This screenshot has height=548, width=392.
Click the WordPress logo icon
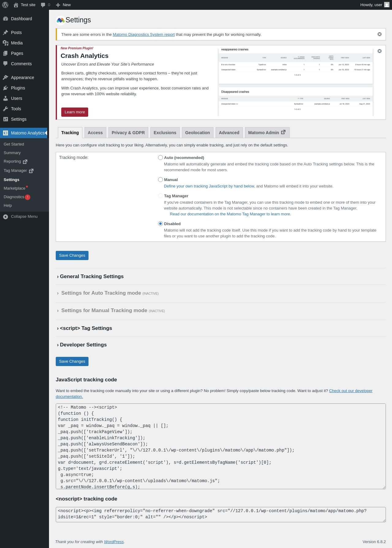[x=5, y=5]
